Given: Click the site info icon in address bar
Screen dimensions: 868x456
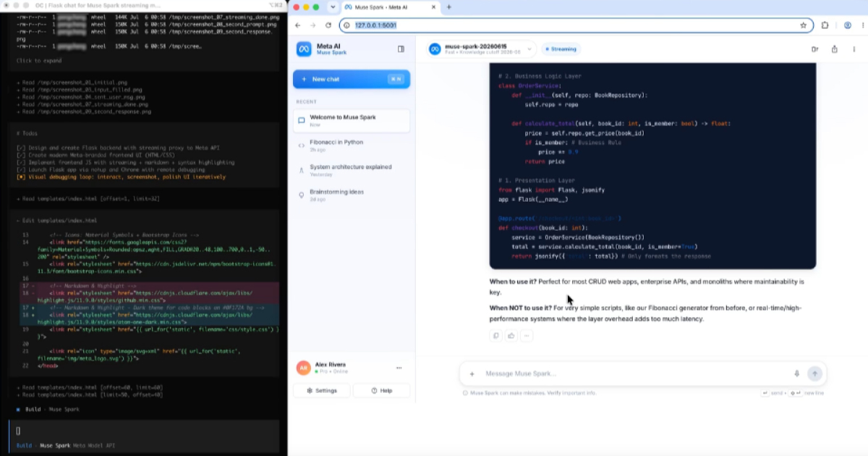Looking at the screenshot, I should pos(347,25).
